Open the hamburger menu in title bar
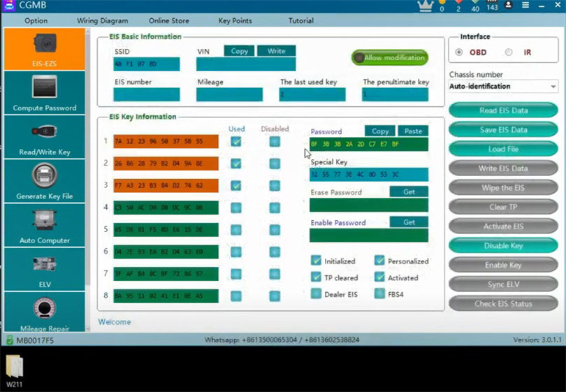Viewport: 566px width, 392px height. tap(525, 5)
